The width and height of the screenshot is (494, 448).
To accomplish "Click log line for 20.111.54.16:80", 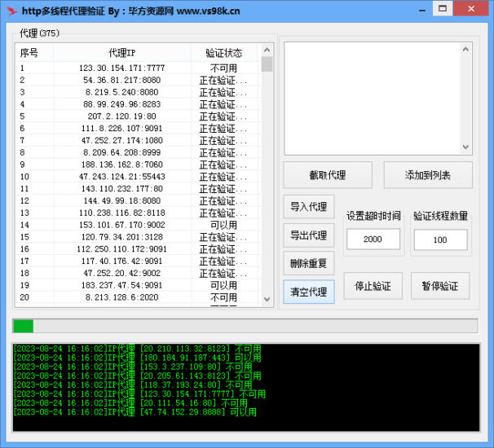I will 130,403.
